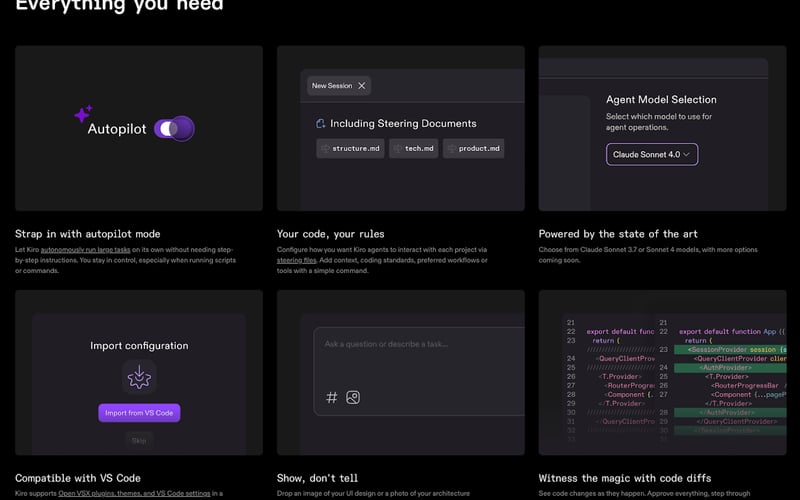Screen dimensions: 800x500
Task: Toggle the Autopilot switch
Action: click(174, 129)
